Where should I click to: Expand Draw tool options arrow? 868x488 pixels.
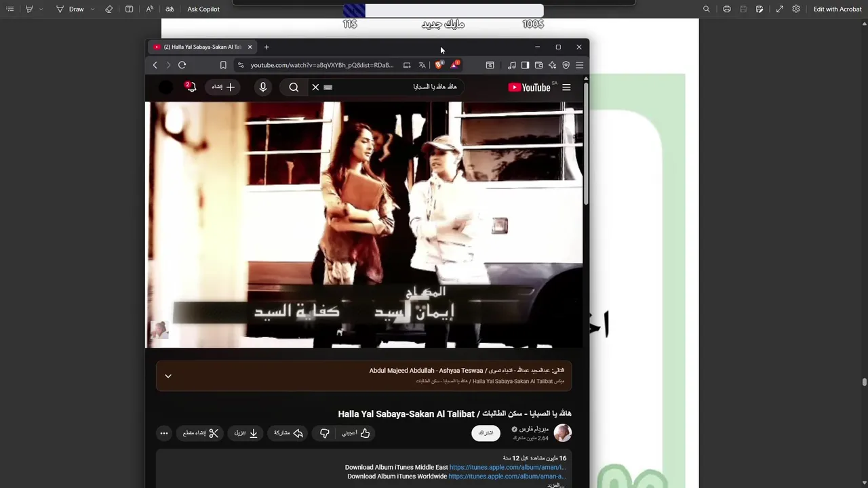click(x=93, y=9)
